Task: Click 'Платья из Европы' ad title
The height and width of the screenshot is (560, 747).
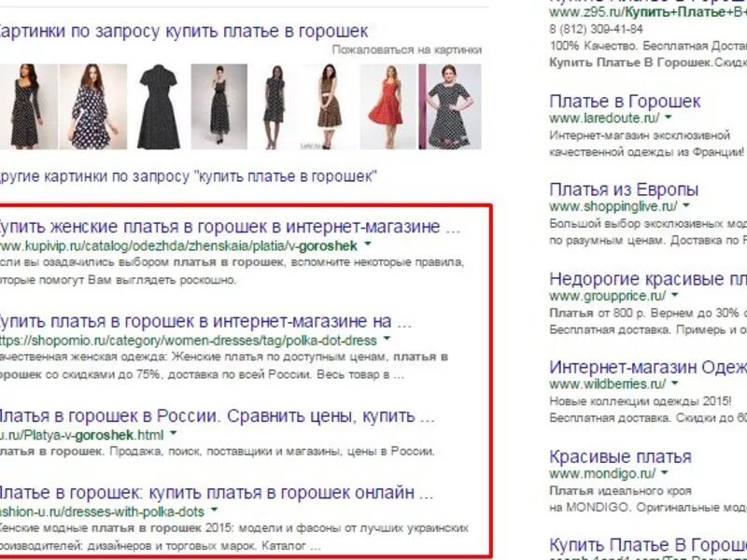Action: [624, 189]
